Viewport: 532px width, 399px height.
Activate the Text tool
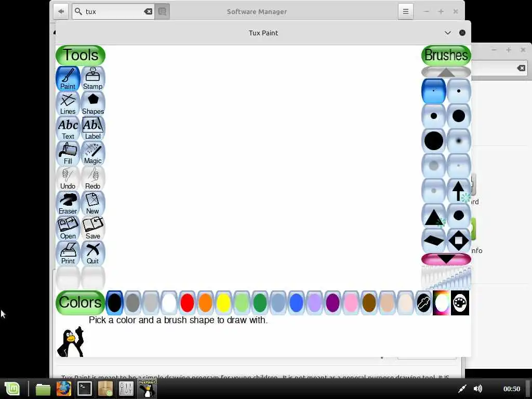tap(68, 129)
